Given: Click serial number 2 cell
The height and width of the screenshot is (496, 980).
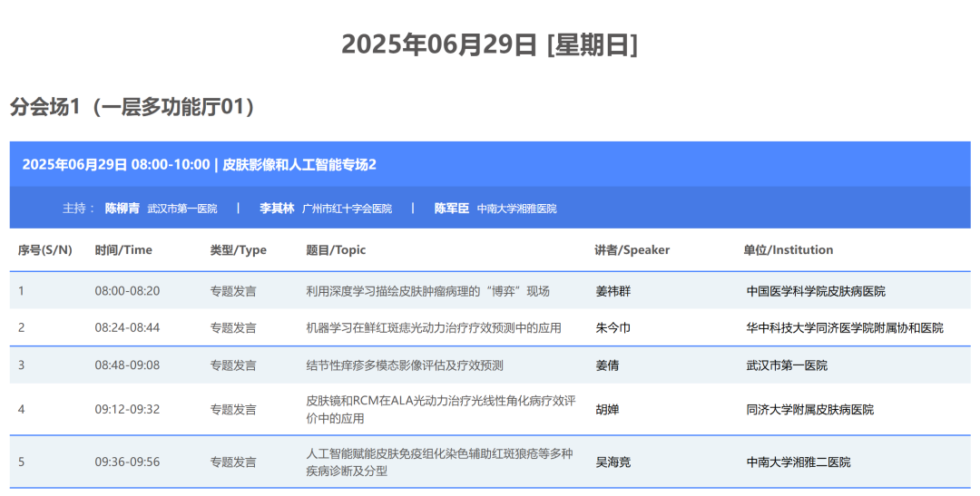Looking at the screenshot, I should pyautogui.click(x=21, y=327).
